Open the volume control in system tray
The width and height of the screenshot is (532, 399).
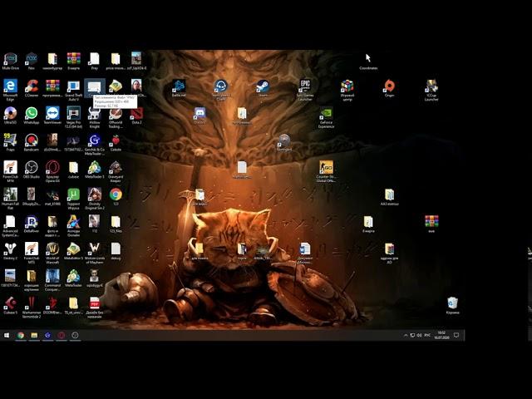419,335
